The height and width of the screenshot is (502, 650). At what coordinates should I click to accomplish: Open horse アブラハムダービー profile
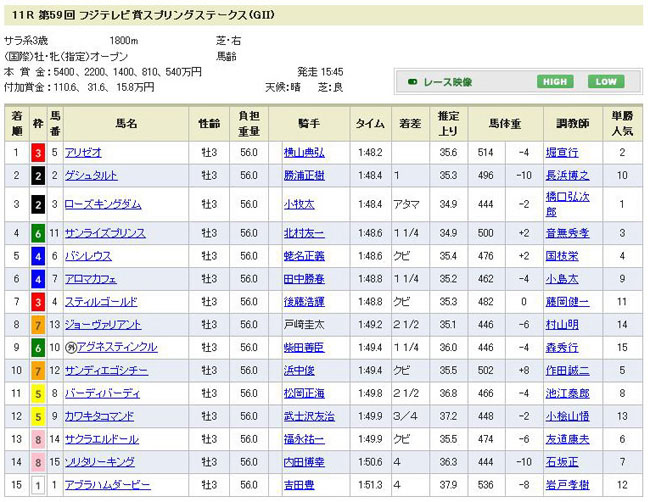click(107, 484)
